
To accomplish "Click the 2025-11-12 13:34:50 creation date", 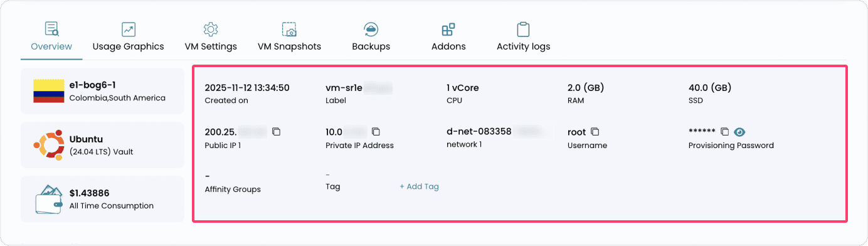I will [x=247, y=88].
